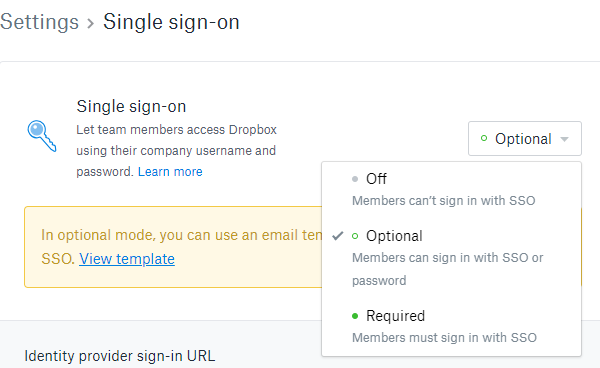Viewport: 600px width, 368px height.
Task: Click the yellow optional mode notice banner
Action: 173,247
